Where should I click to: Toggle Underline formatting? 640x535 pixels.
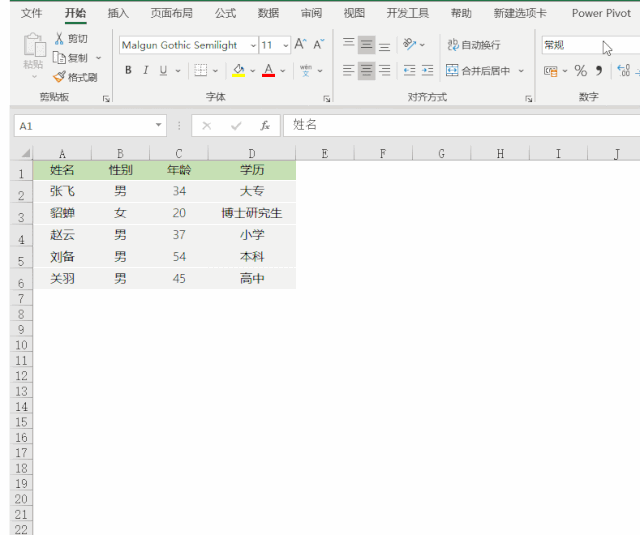[x=163, y=71]
